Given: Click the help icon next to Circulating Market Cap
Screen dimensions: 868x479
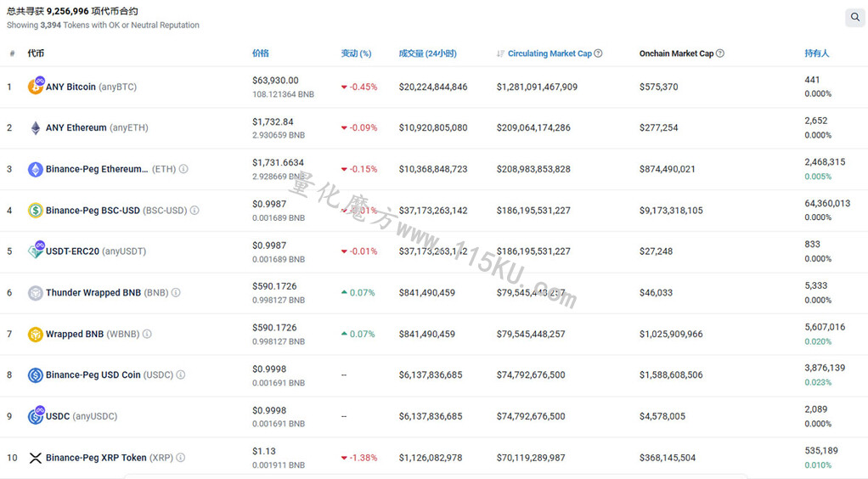Looking at the screenshot, I should tap(599, 54).
